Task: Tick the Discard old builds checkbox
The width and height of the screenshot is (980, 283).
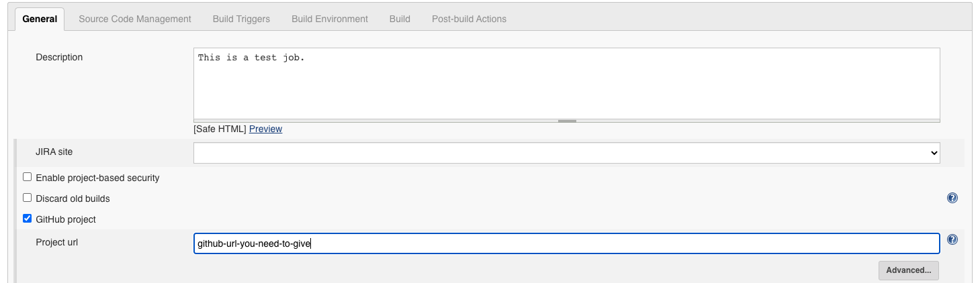Action: pyautogui.click(x=28, y=198)
